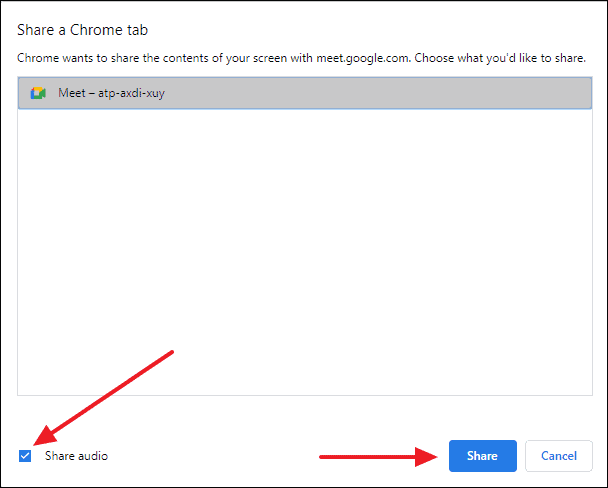Select the Meet – atp-axdi-xuy tab entry

(x=305, y=93)
